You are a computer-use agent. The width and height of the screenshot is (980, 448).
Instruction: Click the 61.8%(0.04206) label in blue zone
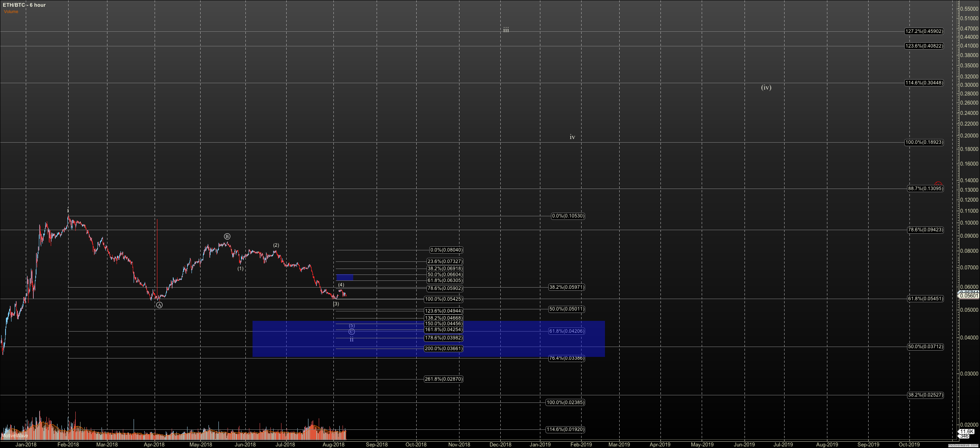(567, 331)
